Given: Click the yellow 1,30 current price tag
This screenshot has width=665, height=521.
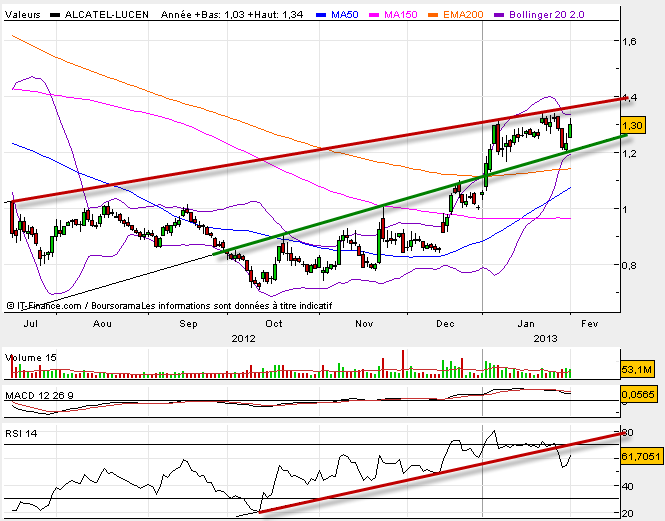Looking at the screenshot, I should (631, 126).
